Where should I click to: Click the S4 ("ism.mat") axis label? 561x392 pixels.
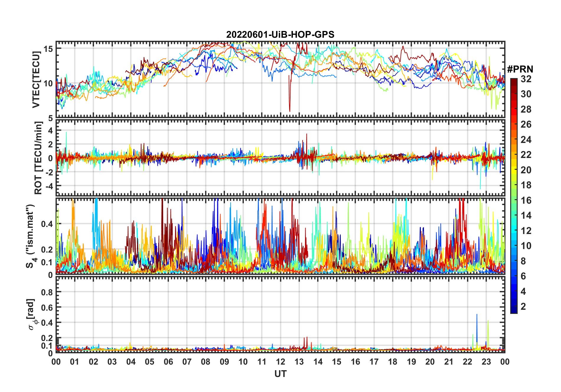[30, 236]
